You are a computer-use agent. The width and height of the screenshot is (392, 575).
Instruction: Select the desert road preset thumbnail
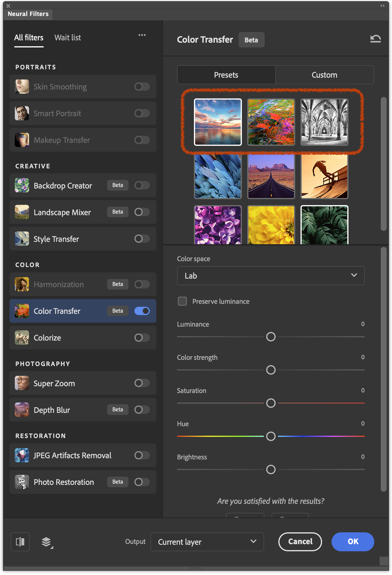(x=271, y=176)
